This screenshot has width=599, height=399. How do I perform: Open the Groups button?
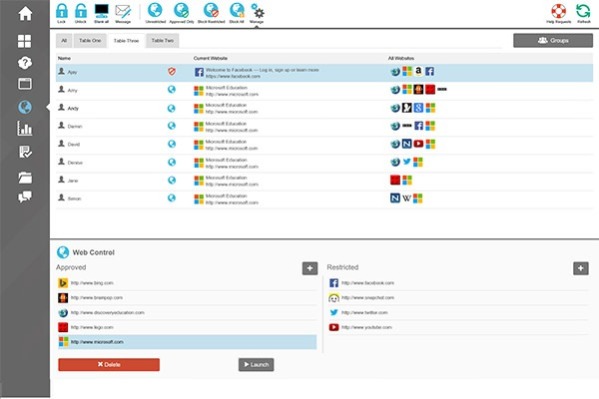pos(553,41)
